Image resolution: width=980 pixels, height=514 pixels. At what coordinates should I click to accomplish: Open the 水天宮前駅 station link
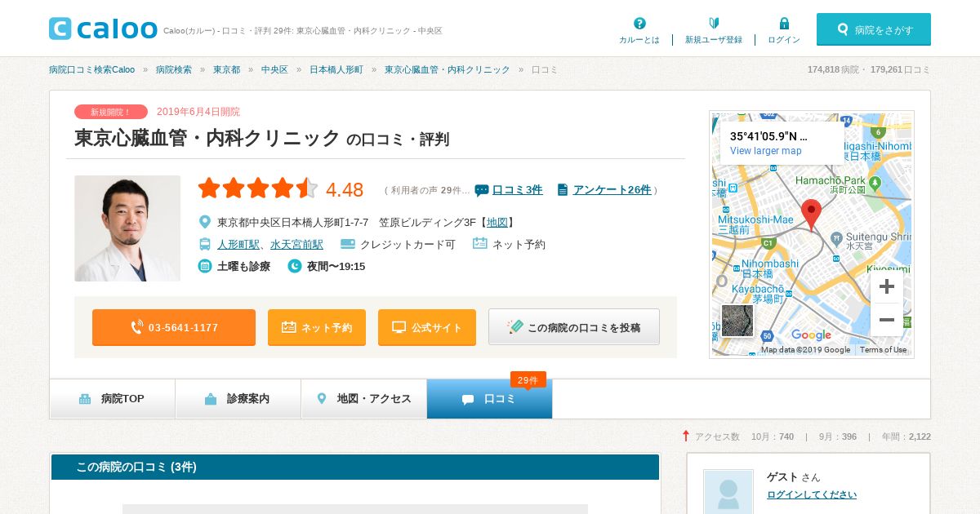click(x=296, y=244)
